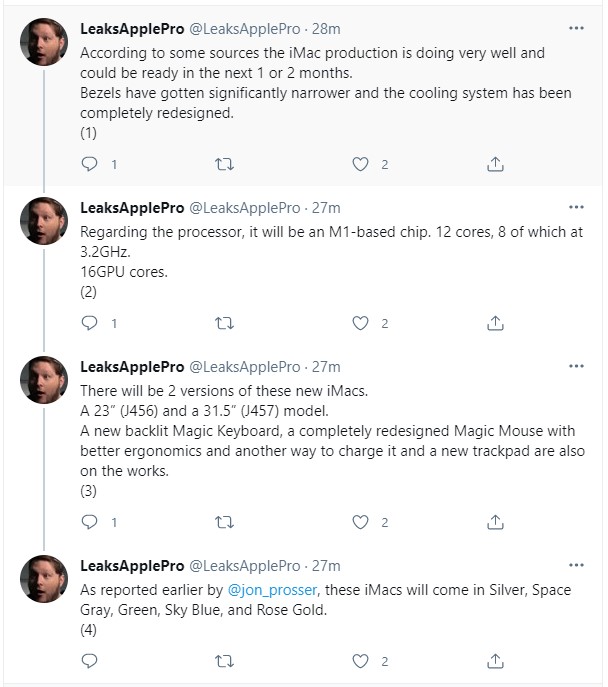Image resolution: width=608 pixels, height=687 pixels.
Task: Reply to the iMac production tweet
Action: [90, 164]
